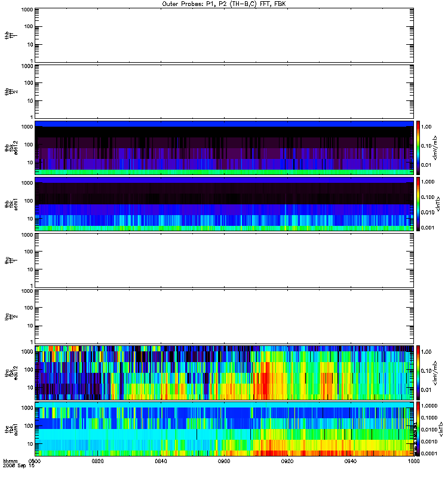
Task: Click the empty thb fff 1 panel
Action: click(x=224, y=35)
